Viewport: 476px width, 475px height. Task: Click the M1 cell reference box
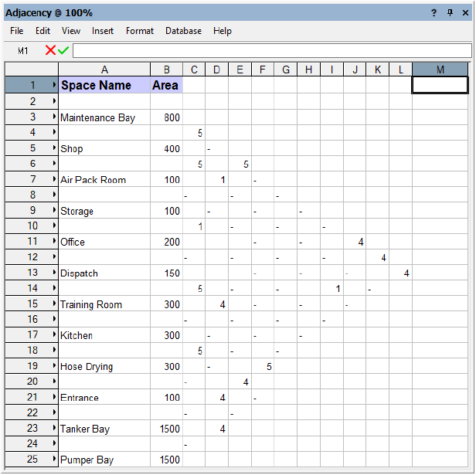click(x=23, y=51)
